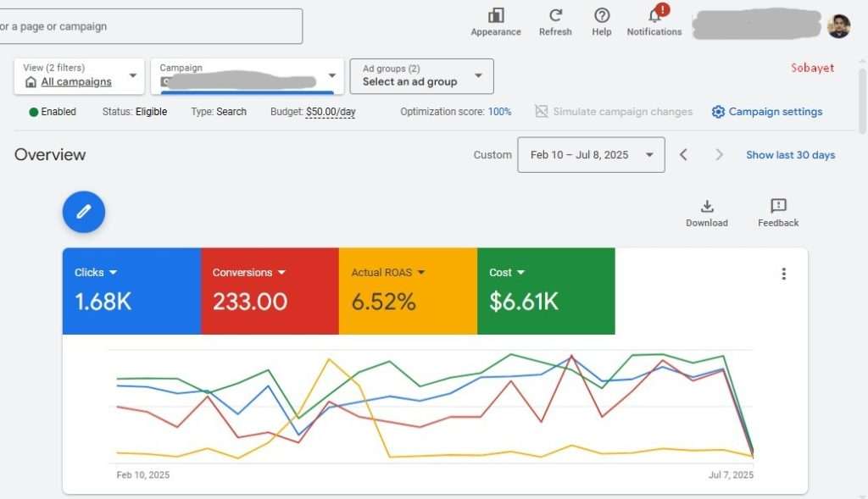Change the Conversions metric tile
Viewport: 868px width, 499px height.
point(248,273)
